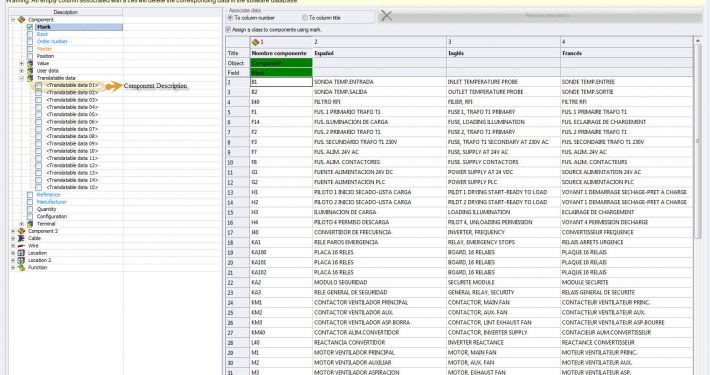The width and height of the screenshot is (710, 375).
Task: Click the X remove association icon
Action: point(386,16)
